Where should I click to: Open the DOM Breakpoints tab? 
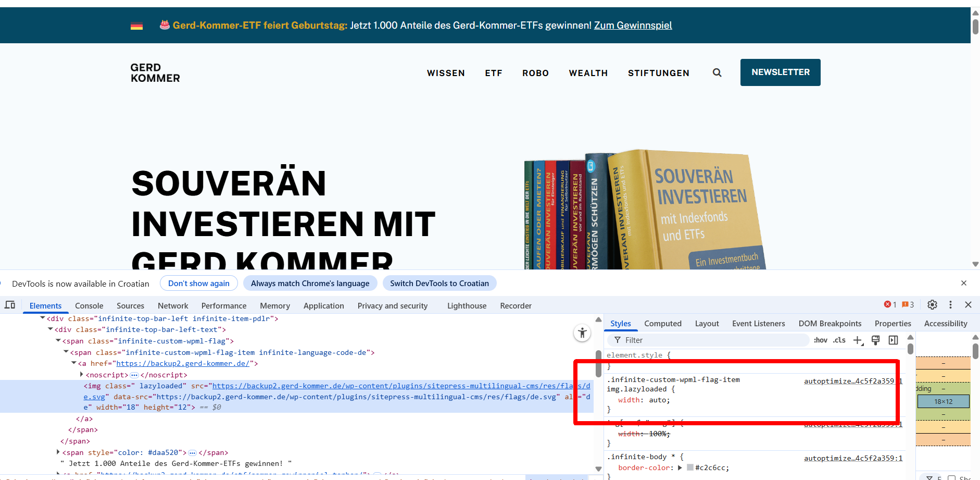(830, 324)
